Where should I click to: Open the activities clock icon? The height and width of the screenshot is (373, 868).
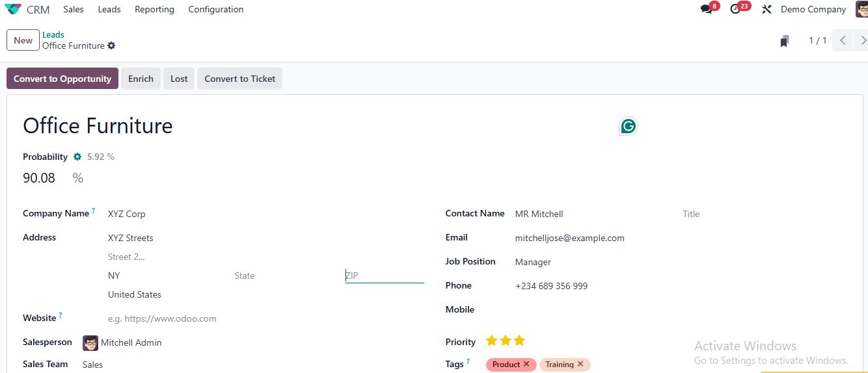pyautogui.click(x=735, y=9)
